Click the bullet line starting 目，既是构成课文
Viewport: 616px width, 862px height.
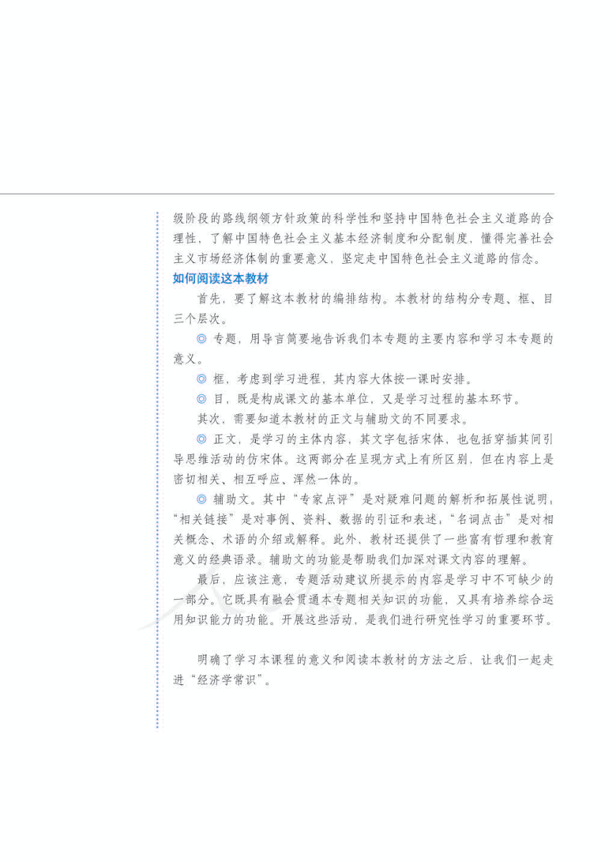(x=360, y=398)
